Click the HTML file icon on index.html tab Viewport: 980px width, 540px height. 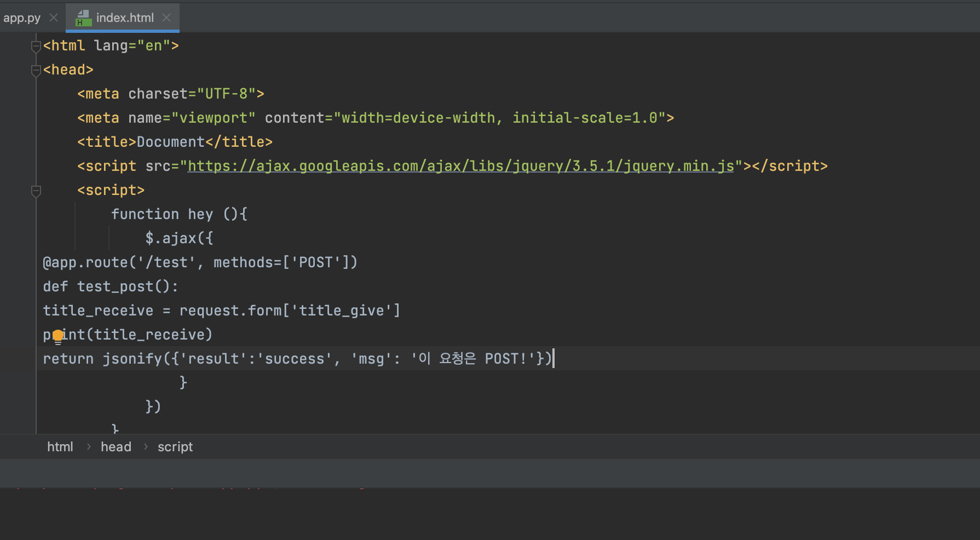84,18
